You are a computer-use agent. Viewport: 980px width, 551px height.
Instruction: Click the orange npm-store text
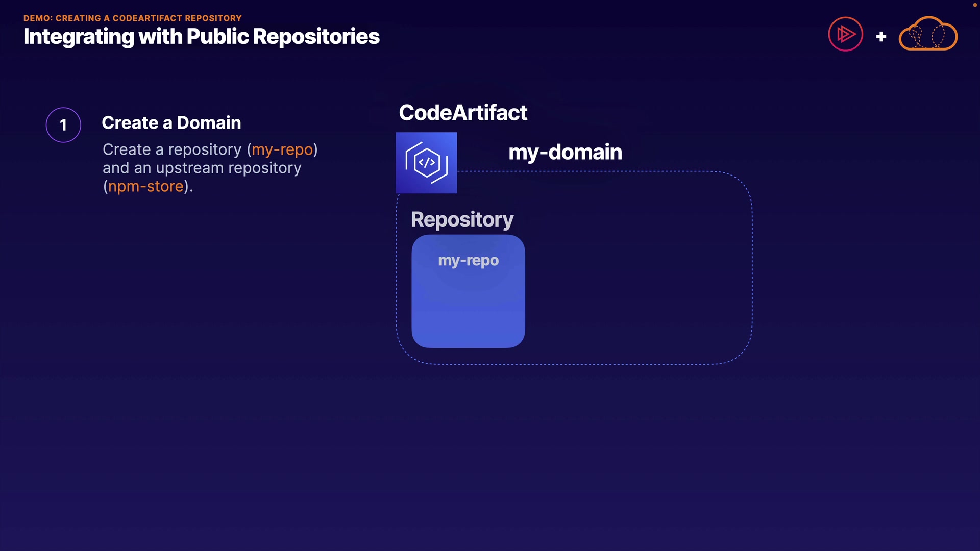146,186
